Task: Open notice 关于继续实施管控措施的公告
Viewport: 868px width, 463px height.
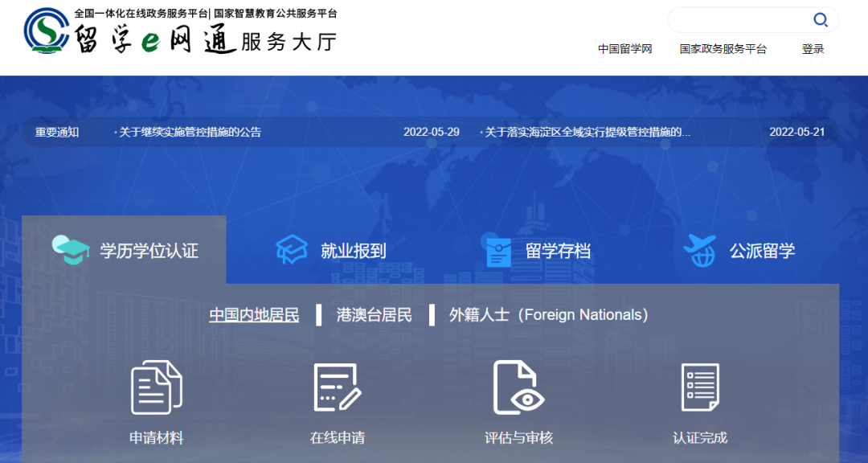Action: 190,133
